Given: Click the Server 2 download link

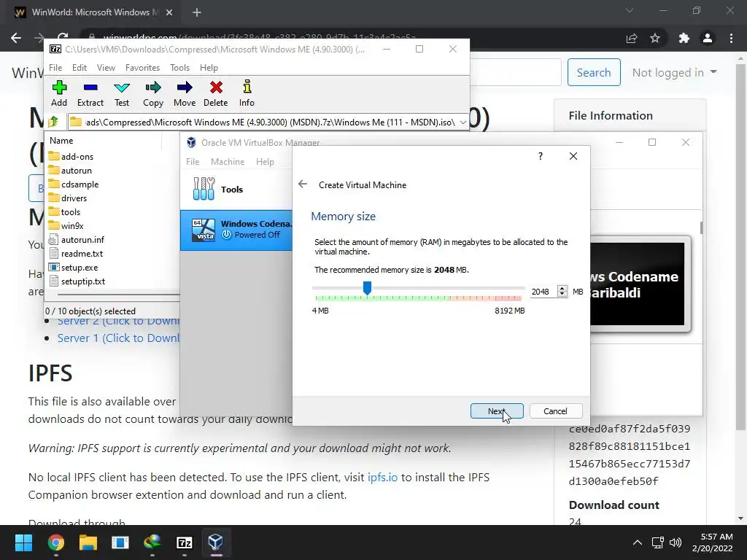Looking at the screenshot, I should coord(118,321).
